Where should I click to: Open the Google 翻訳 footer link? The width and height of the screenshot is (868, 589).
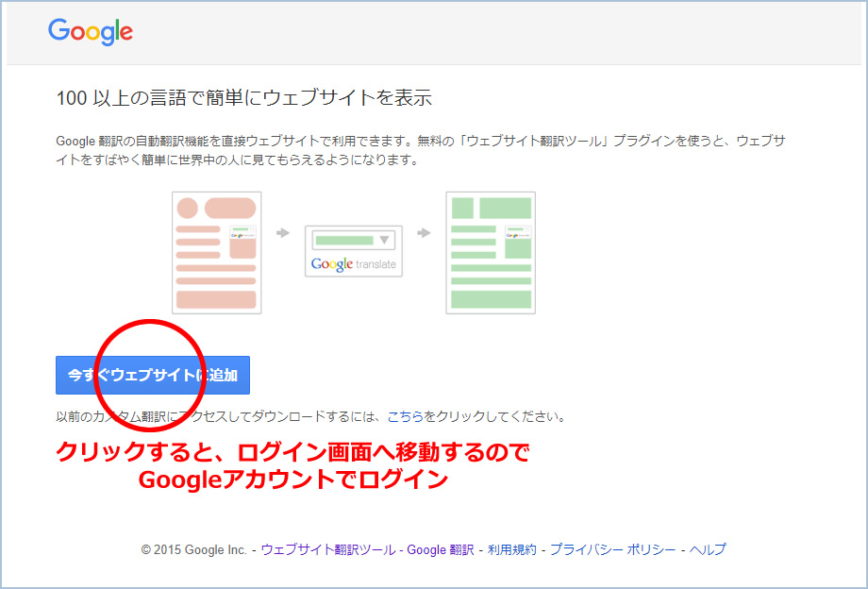point(441,549)
